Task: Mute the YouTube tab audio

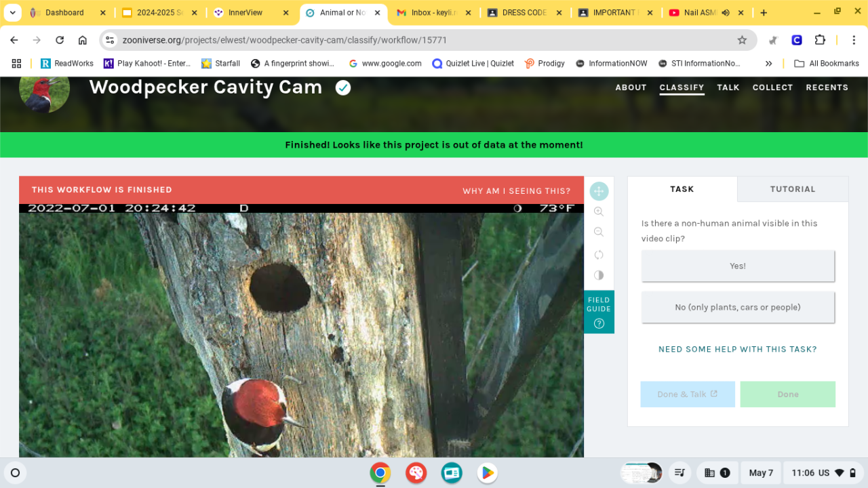Action: pos(726,12)
